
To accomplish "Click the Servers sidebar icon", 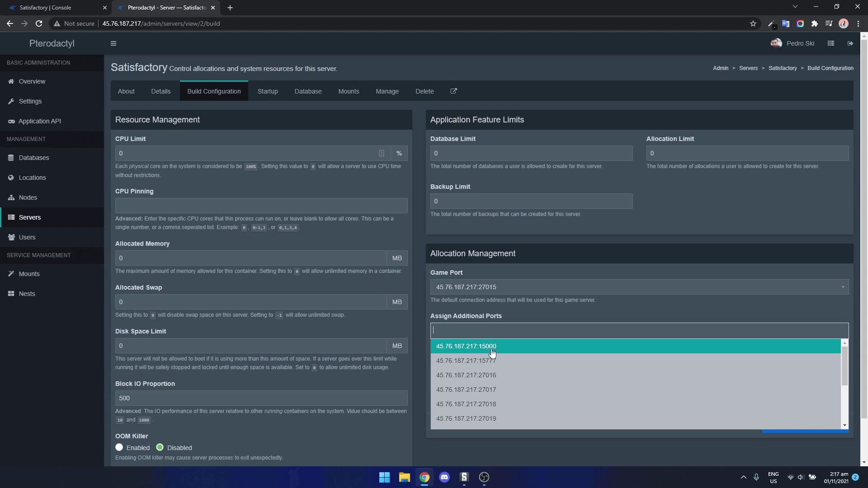I will (11, 217).
